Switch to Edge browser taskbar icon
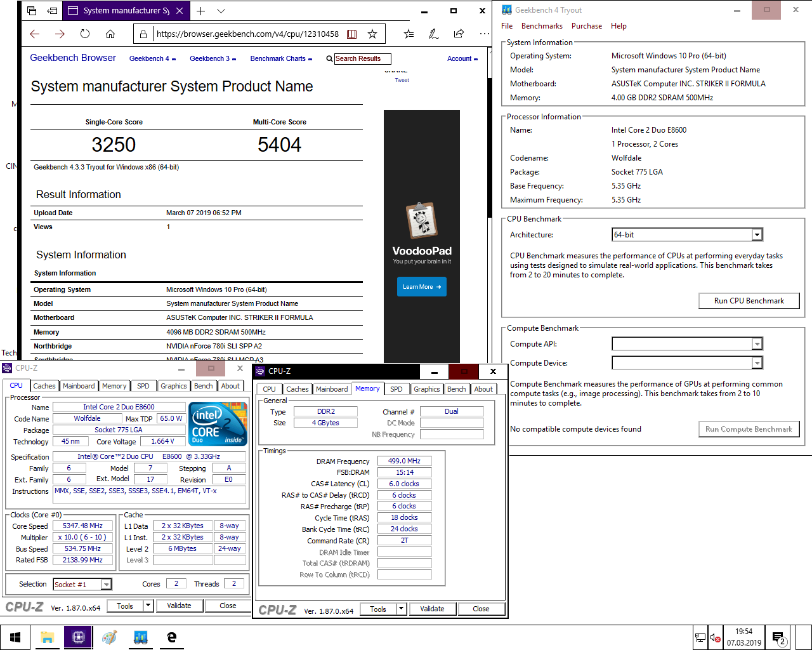The width and height of the screenshot is (812, 650). [x=171, y=637]
